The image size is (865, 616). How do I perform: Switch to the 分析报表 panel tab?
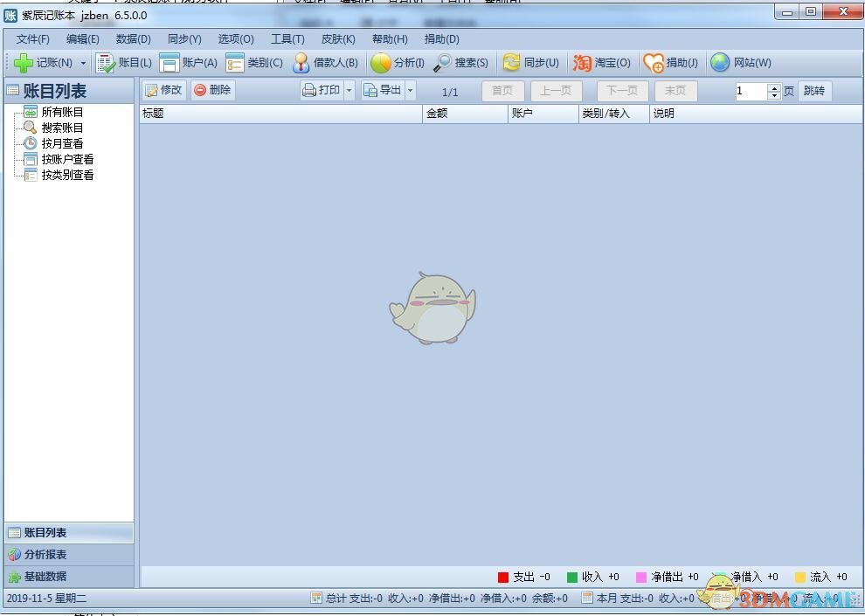[x=45, y=554]
